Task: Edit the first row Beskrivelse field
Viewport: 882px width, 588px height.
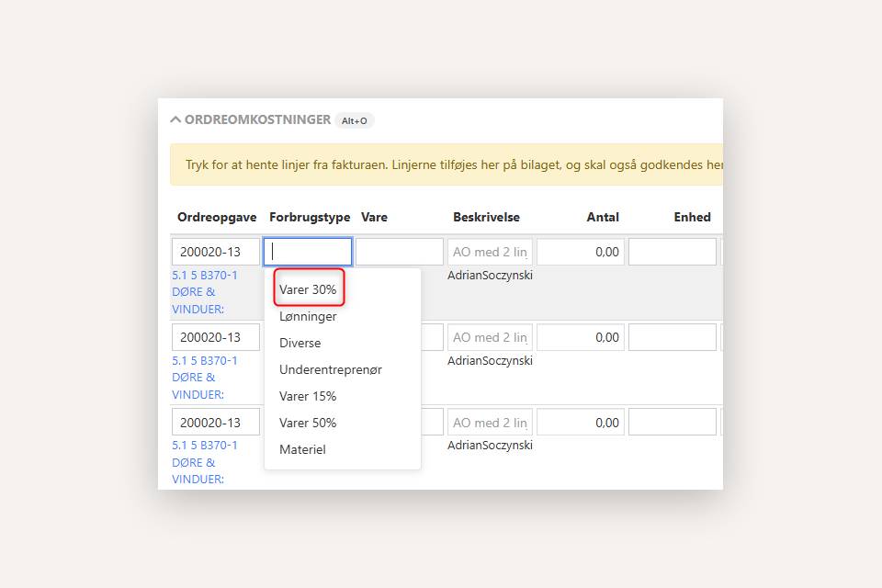Action: pos(491,252)
